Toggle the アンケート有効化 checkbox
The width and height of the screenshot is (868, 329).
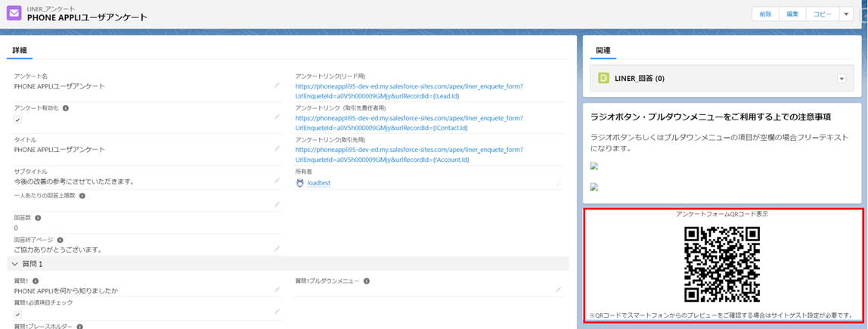point(17,119)
